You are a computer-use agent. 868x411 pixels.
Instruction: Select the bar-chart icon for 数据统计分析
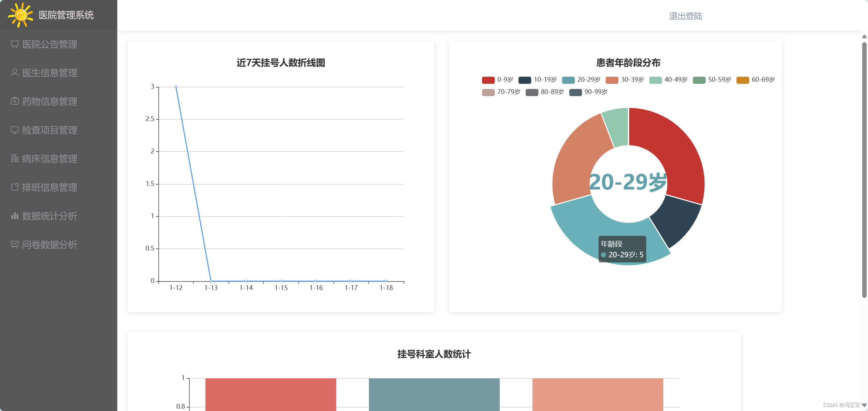pos(15,216)
